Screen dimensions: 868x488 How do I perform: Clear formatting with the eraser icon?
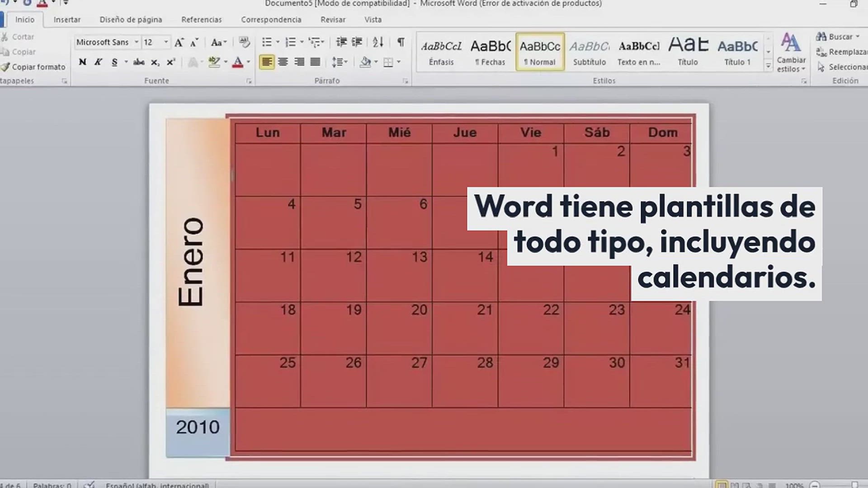click(244, 42)
